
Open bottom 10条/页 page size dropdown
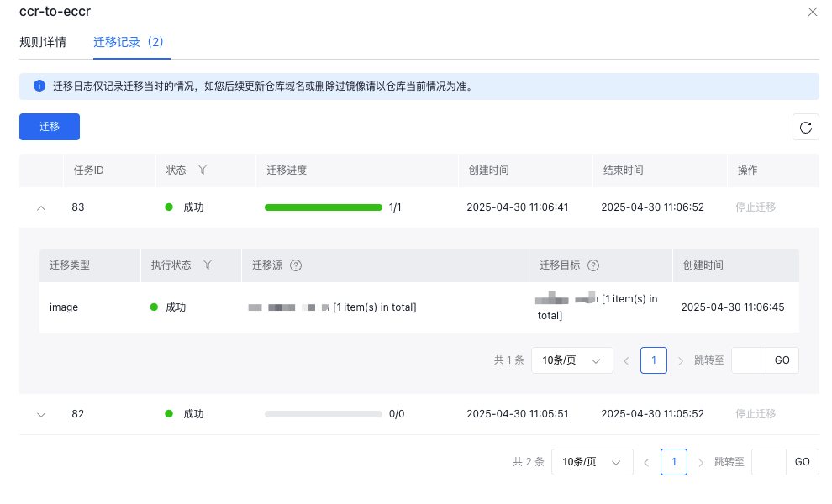[x=592, y=462]
